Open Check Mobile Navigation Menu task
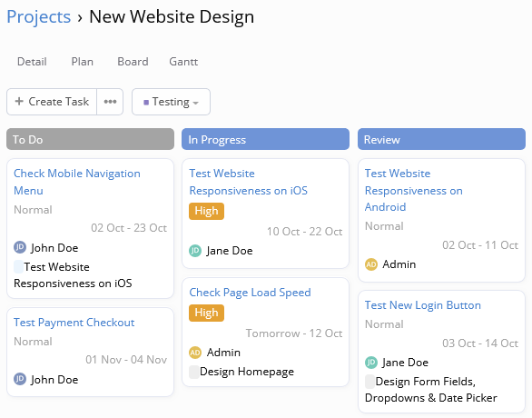Viewport: 532px width, 418px height. 77,182
